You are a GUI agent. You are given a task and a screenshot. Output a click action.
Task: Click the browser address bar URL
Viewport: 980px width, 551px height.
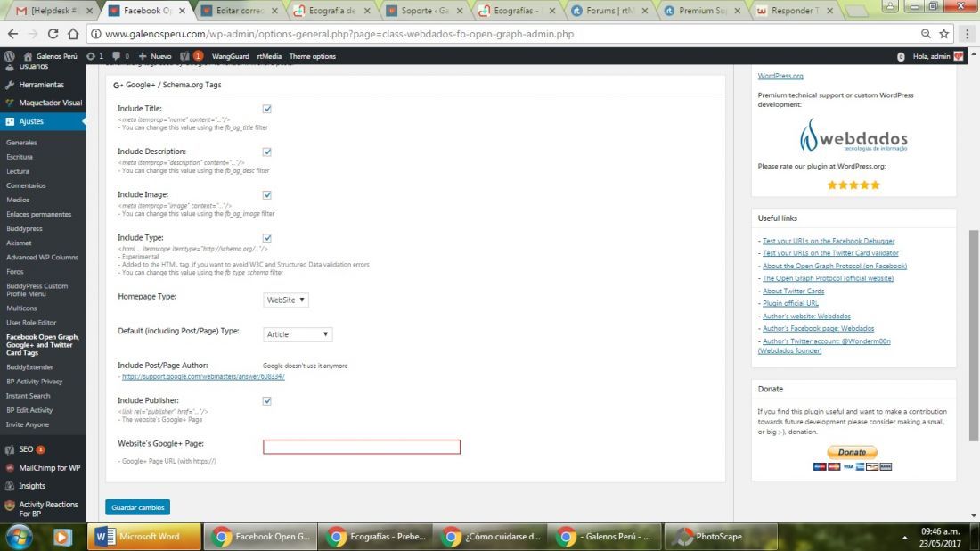click(x=339, y=34)
